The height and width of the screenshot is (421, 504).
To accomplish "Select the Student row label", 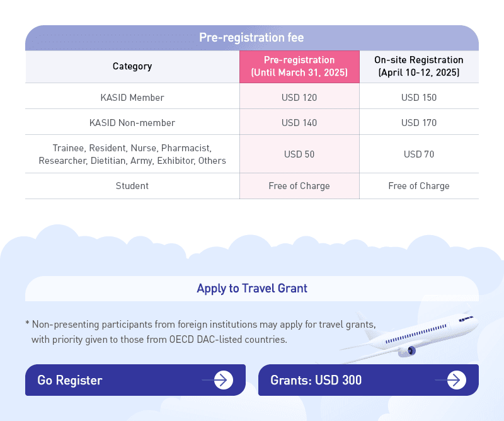I will point(132,186).
